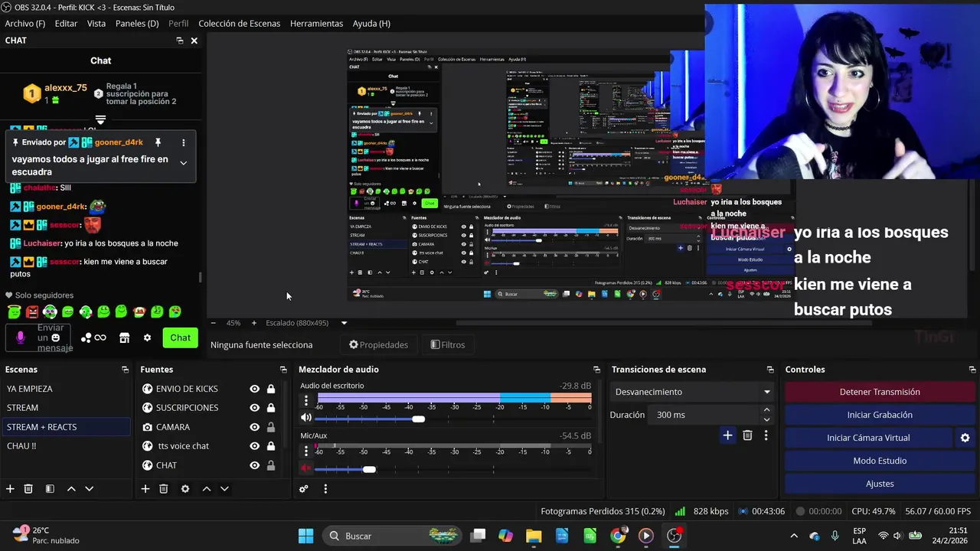This screenshot has height=551, width=980.
Task: Mute Audio del escritorio speaker icon
Action: pyautogui.click(x=305, y=418)
